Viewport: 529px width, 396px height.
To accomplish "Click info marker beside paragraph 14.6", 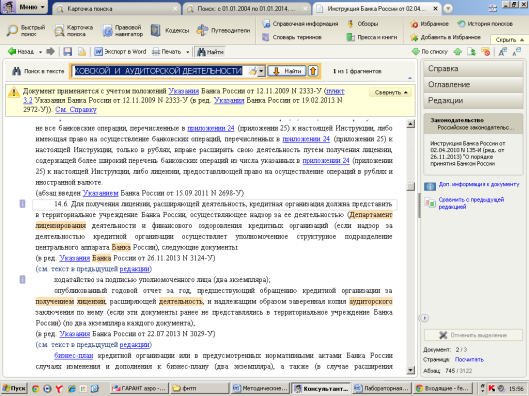I will coord(22,203).
